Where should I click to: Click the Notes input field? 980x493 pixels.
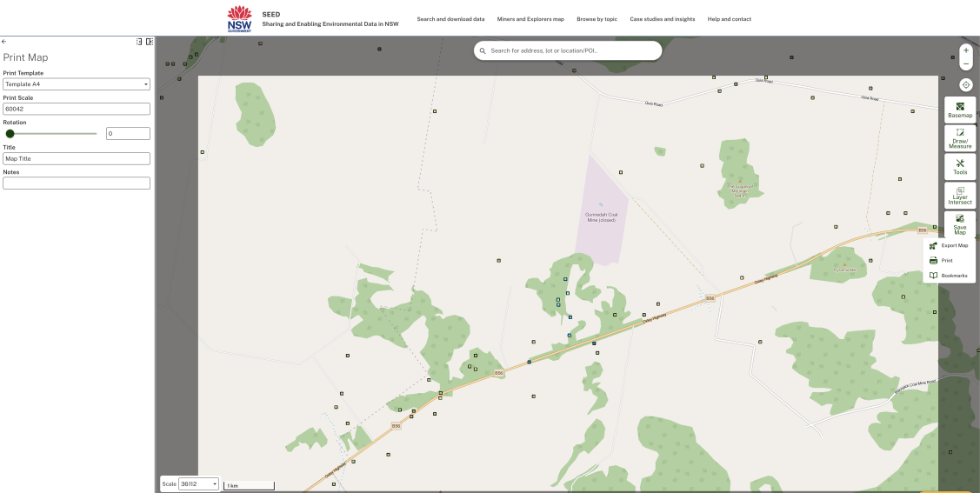click(77, 183)
